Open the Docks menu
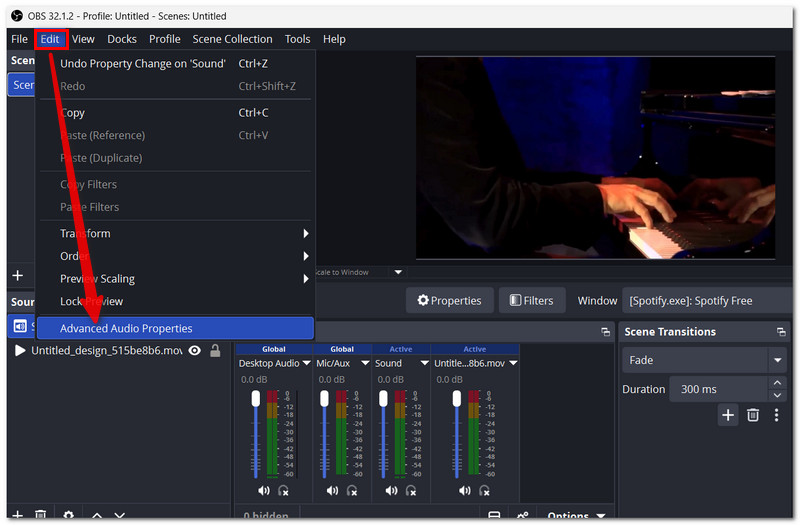This screenshot has height=525, width=800. pyautogui.click(x=122, y=39)
